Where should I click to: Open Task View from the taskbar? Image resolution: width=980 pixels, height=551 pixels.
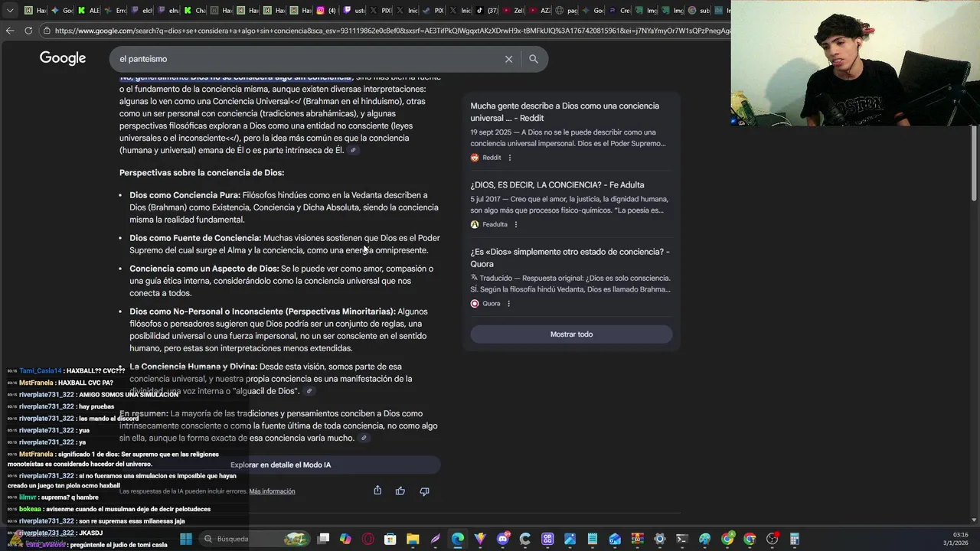323,539
